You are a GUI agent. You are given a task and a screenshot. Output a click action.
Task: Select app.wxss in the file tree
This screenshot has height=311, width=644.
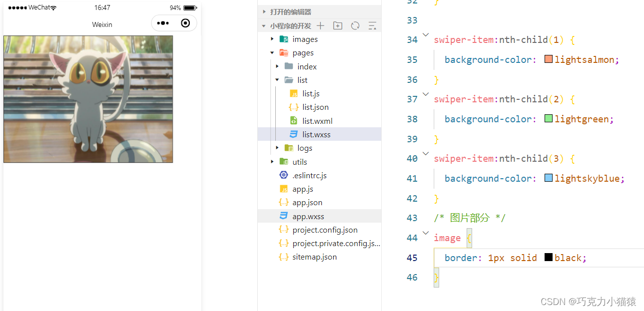click(319, 216)
